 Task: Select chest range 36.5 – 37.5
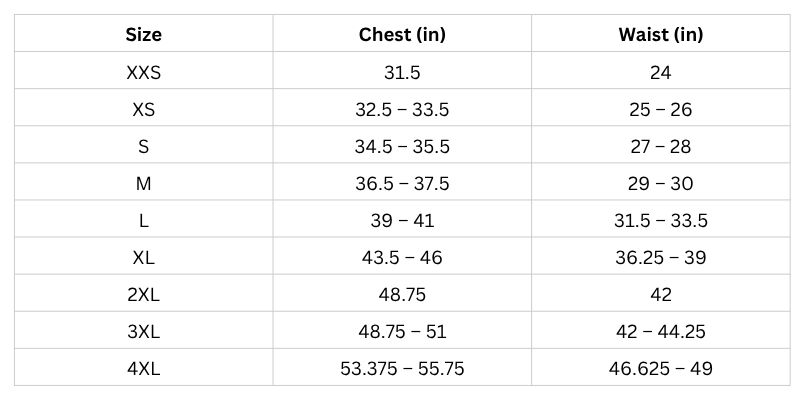pos(402,184)
